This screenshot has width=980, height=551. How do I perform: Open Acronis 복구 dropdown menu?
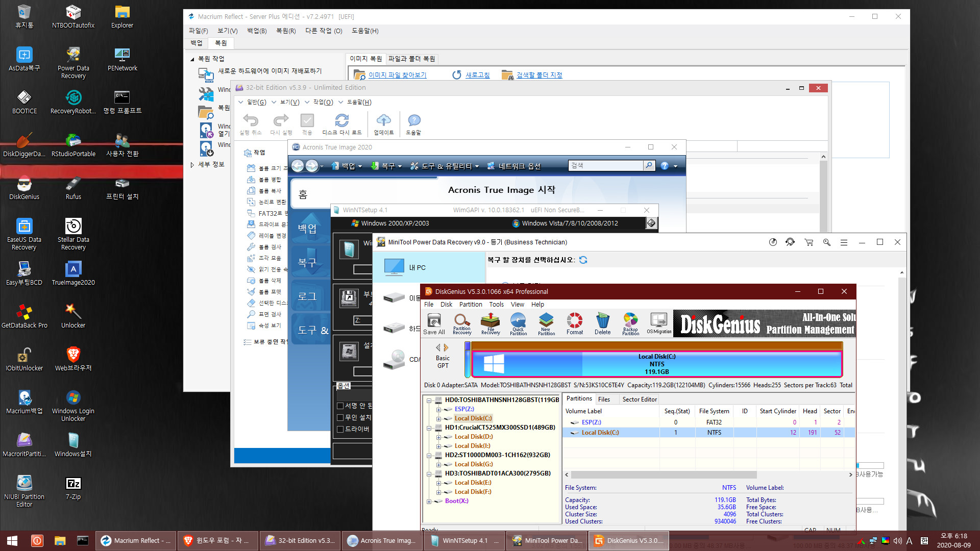(386, 166)
